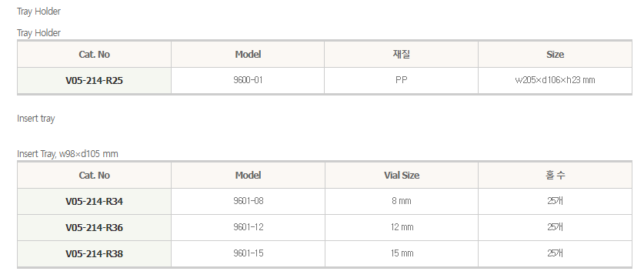The width and height of the screenshot is (644, 278).
Task: Click the 홀수 column header
Action: (x=555, y=175)
